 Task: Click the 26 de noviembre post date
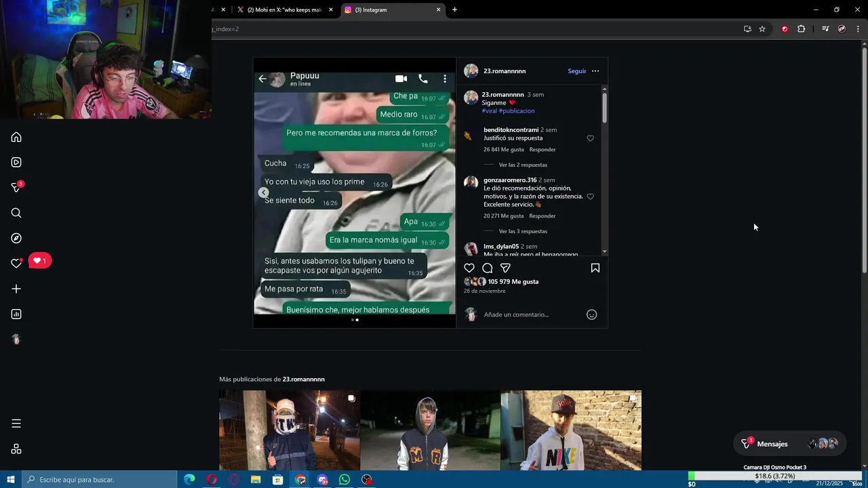coord(485,291)
